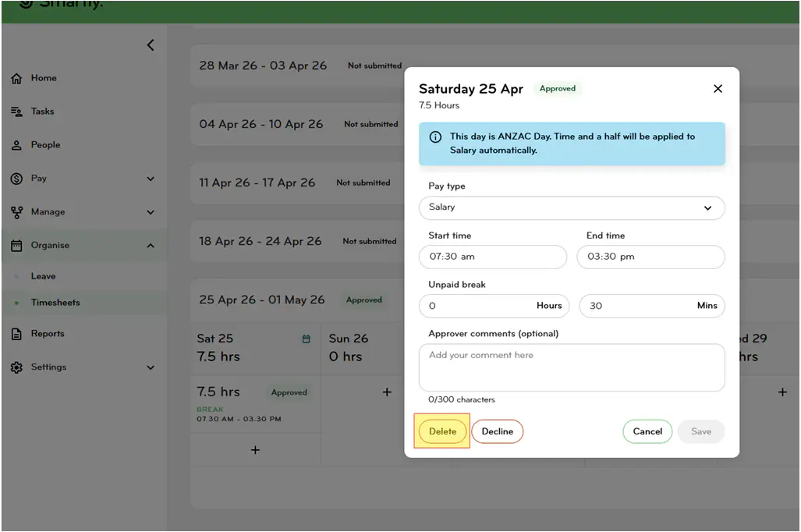Screen dimensions: 801x532
Task: Click the Pay dollar icon
Action: pos(16,179)
